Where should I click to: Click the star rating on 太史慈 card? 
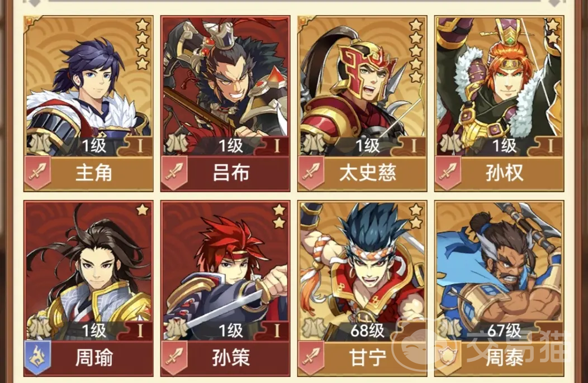point(415,51)
